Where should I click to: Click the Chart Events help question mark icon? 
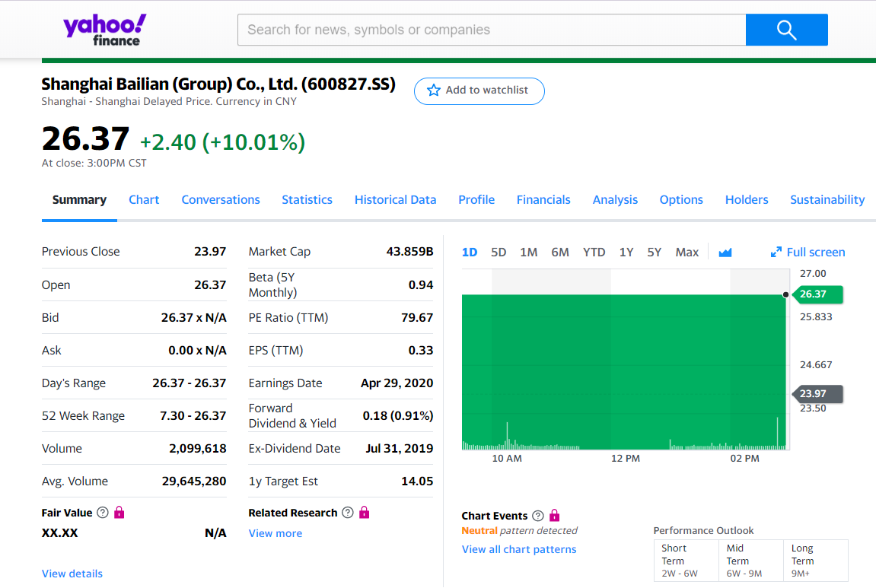point(538,516)
